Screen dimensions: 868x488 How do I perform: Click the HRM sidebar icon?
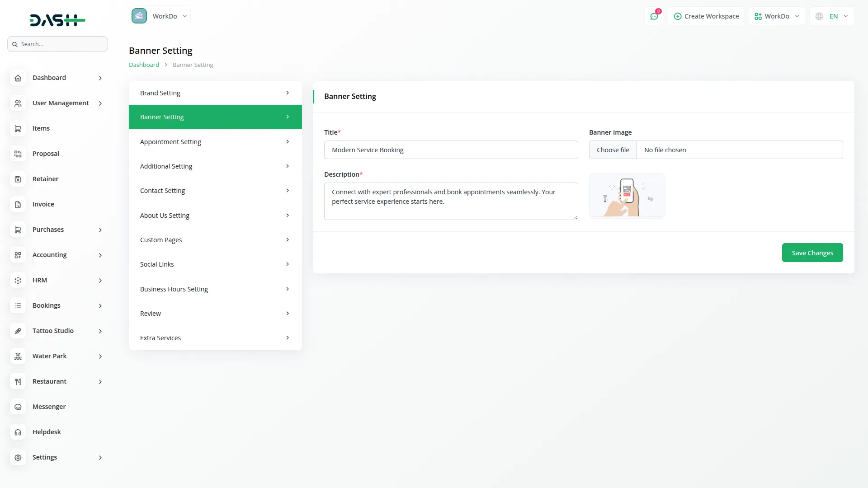[18, 280]
